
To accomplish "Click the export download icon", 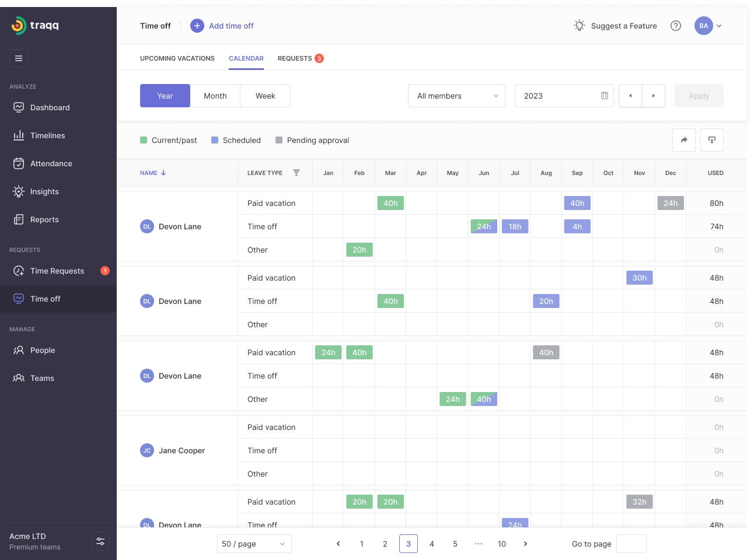I will click(x=712, y=140).
